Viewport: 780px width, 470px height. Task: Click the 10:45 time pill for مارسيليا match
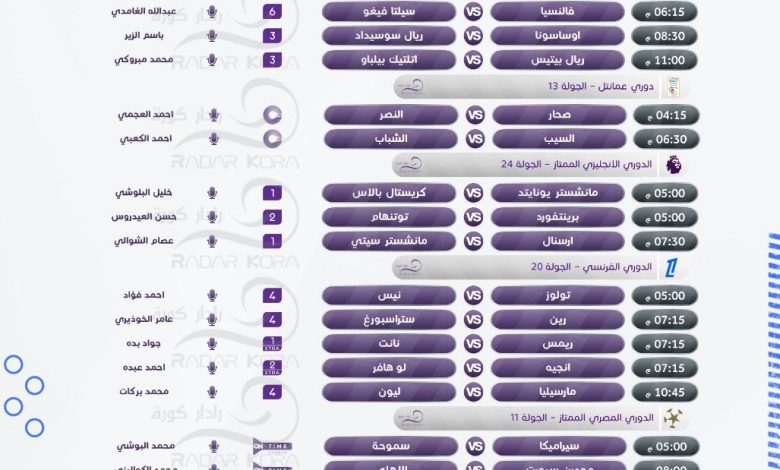665,392
